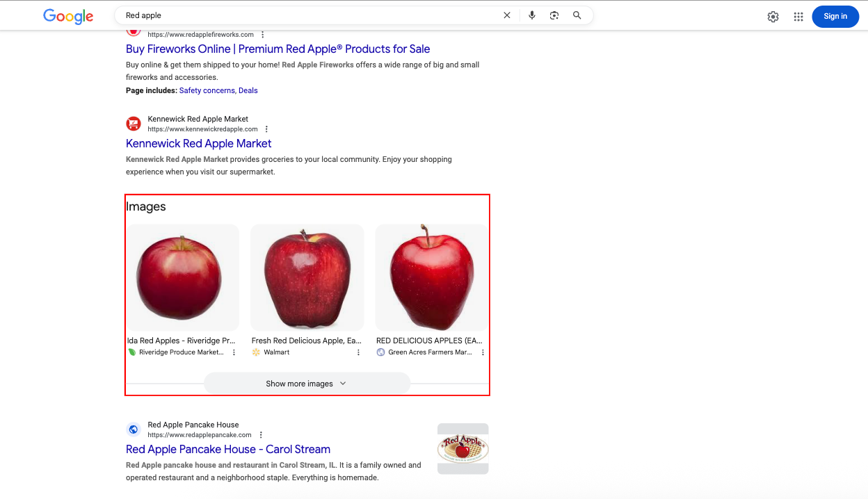
Task: Click Fresh Red Delicious Apple caption
Action: pos(307,341)
